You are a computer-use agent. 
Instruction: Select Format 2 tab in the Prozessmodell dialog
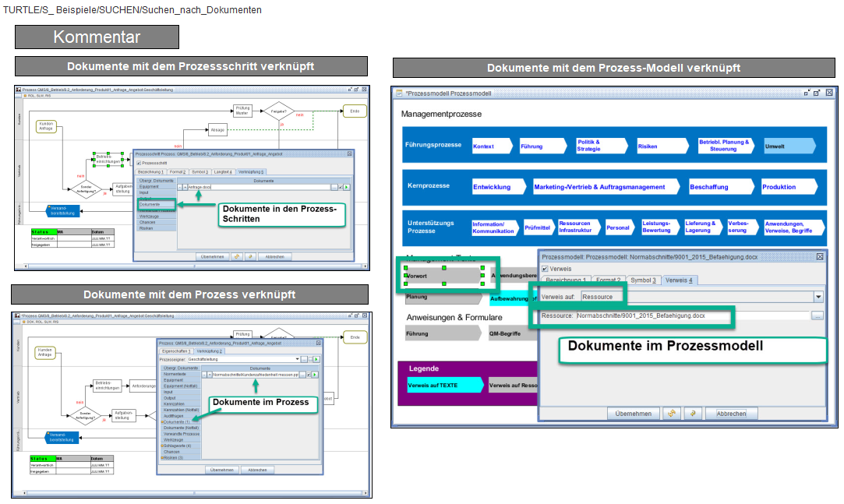[608, 280]
